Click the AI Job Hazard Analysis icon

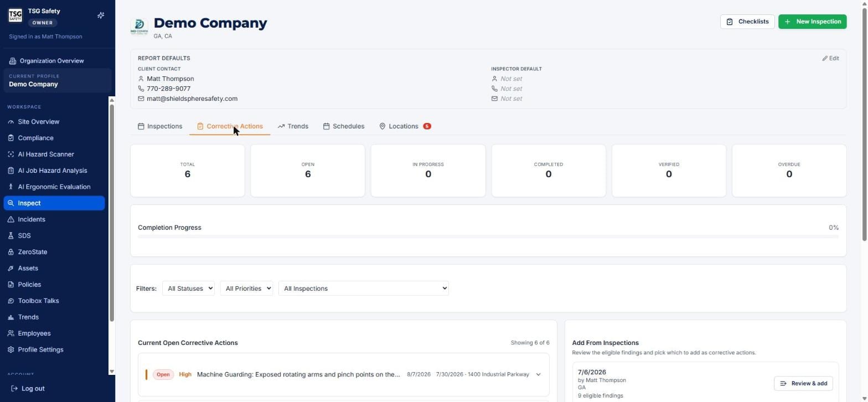point(11,171)
